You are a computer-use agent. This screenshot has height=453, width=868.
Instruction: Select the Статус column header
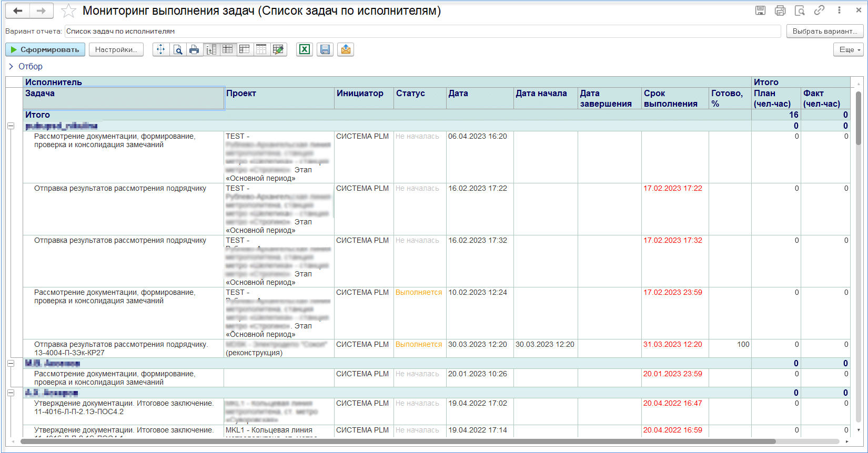point(420,98)
